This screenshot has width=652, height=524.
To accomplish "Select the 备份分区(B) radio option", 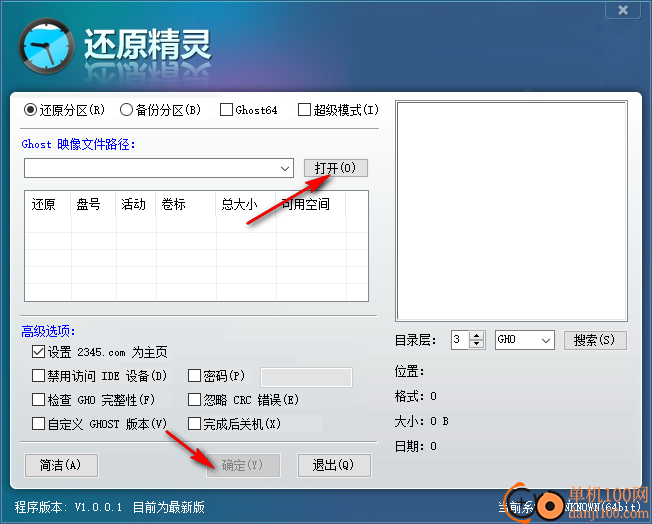I will click(x=161, y=110).
